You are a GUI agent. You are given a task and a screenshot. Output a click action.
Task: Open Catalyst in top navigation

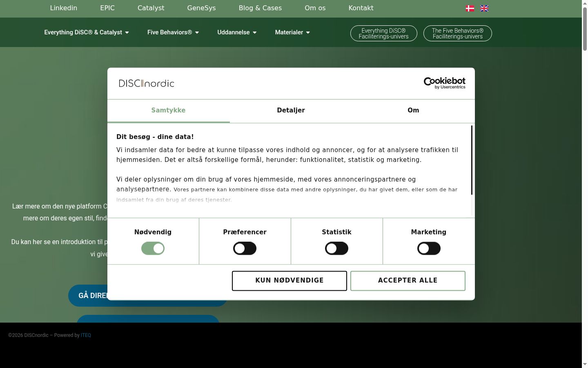pos(151,8)
